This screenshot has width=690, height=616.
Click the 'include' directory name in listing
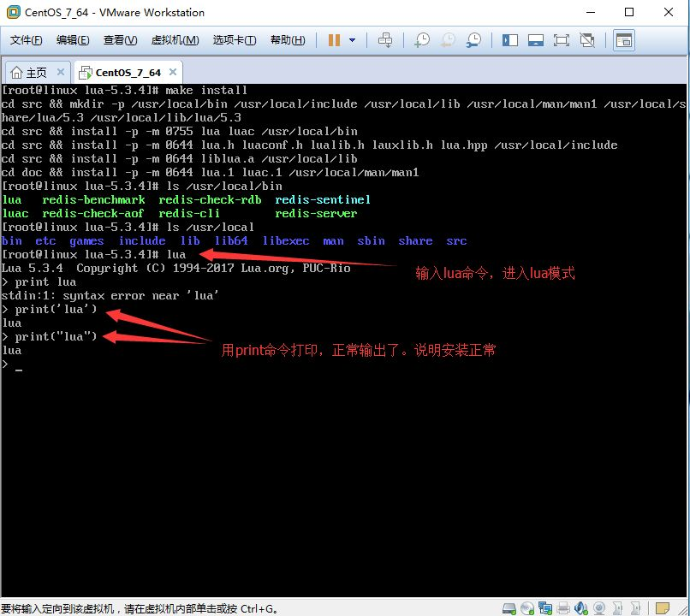pyautogui.click(x=142, y=240)
